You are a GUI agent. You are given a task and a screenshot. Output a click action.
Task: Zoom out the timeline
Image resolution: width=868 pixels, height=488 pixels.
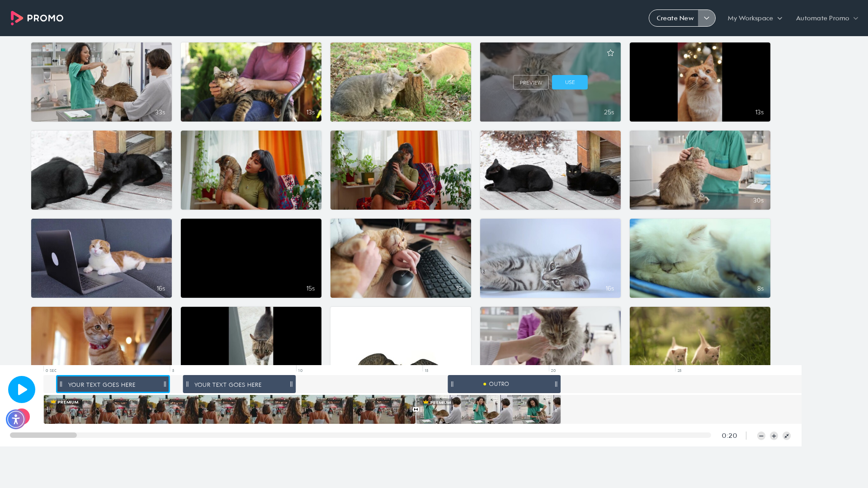click(x=761, y=436)
